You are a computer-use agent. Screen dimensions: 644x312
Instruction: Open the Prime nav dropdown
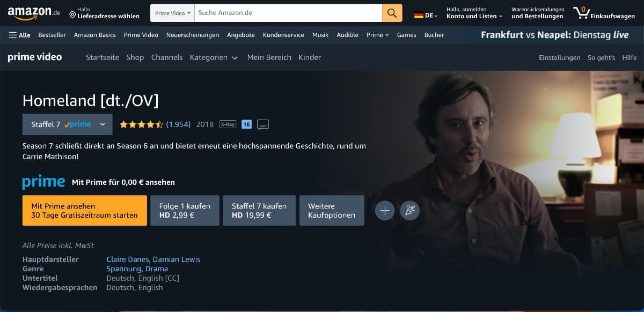[377, 35]
